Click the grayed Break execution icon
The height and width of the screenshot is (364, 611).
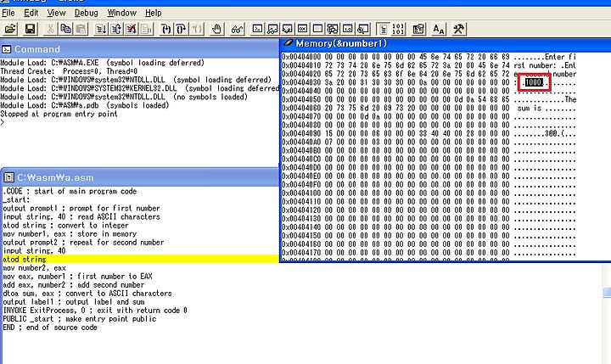pyautogui.click(x=147, y=29)
